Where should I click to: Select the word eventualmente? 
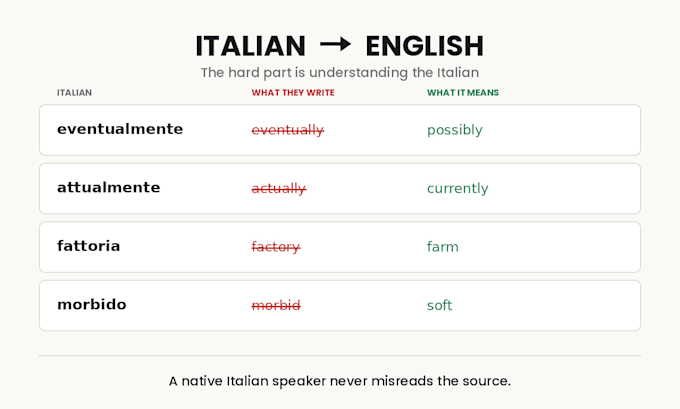(120, 129)
